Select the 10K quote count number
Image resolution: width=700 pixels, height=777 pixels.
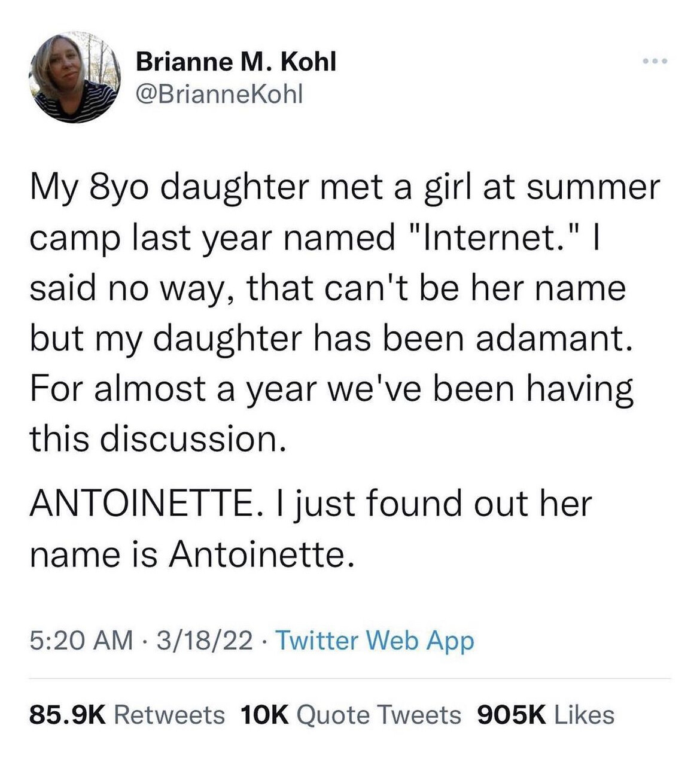[264, 715]
